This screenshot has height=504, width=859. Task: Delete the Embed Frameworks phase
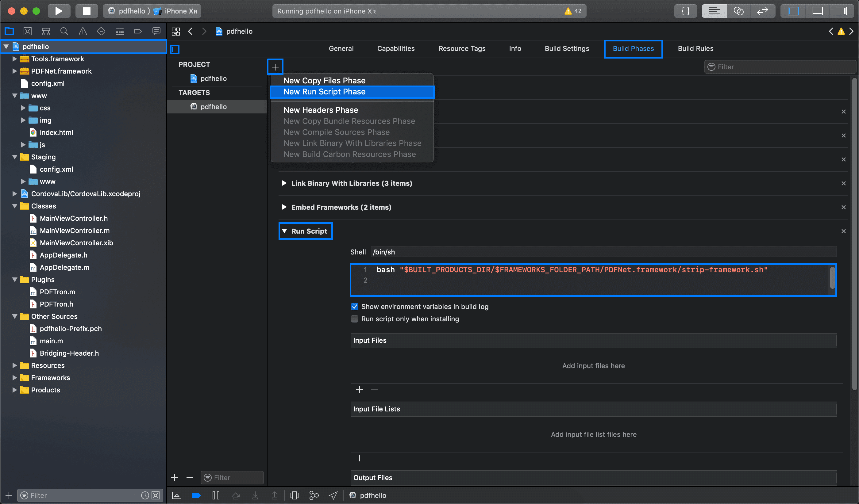[x=844, y=207]
